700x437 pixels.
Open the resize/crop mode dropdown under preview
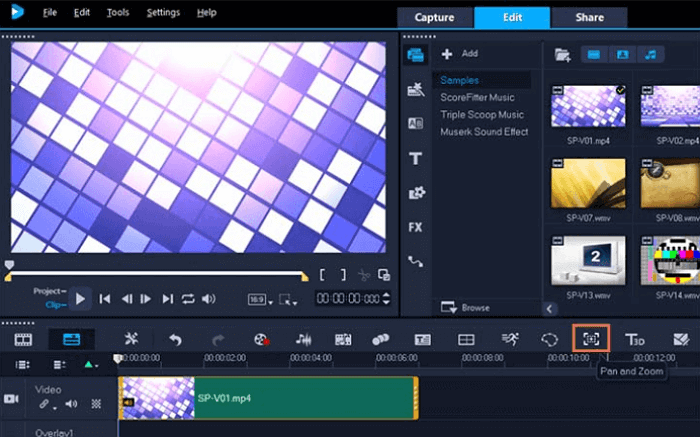288,298
